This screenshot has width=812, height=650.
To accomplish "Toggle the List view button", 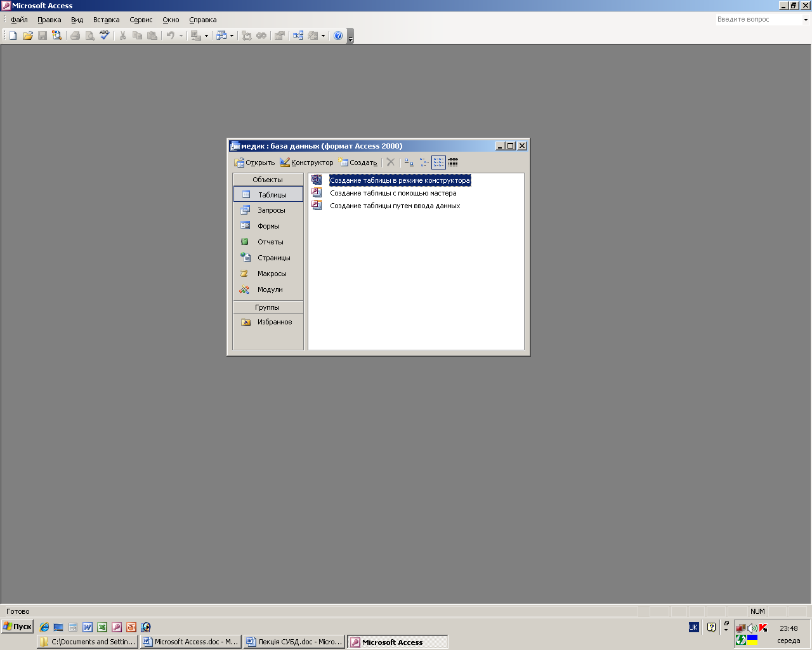I will point(438,162).
